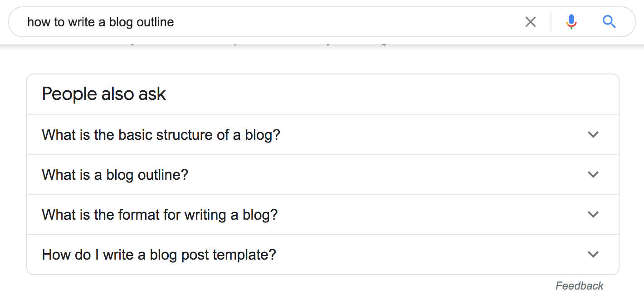The width and height of the screenshot is (644, 305).
Task: Expand chevron for 'format for writing a blog'
Action: click(x=593, y=215)
